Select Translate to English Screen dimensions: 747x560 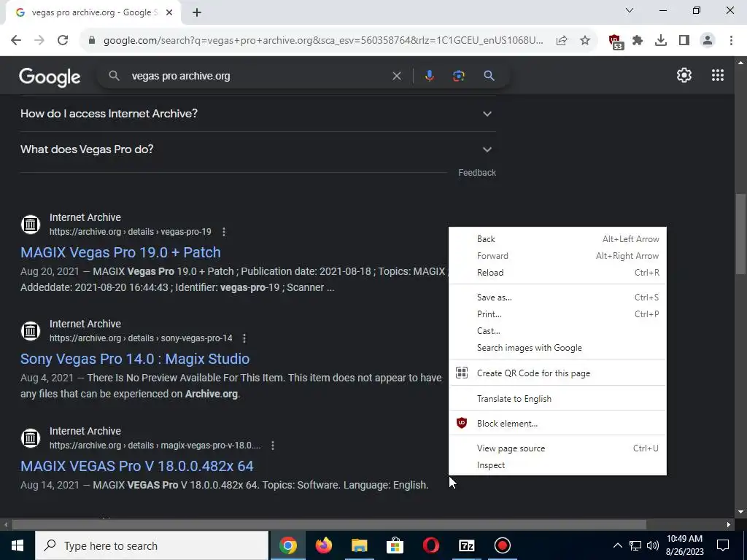click(557, 399)
